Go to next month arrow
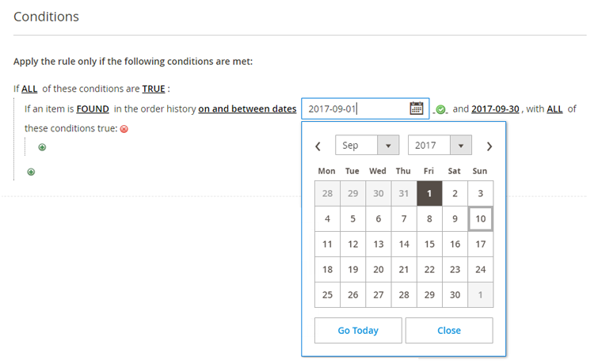 [490, 146]
